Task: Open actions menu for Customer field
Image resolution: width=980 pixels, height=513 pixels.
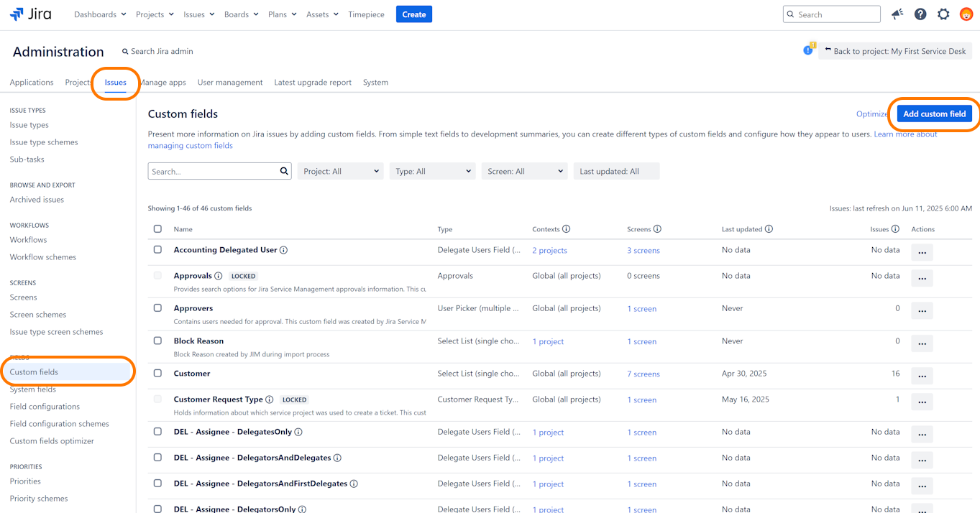Action: (x=922, y=376)
